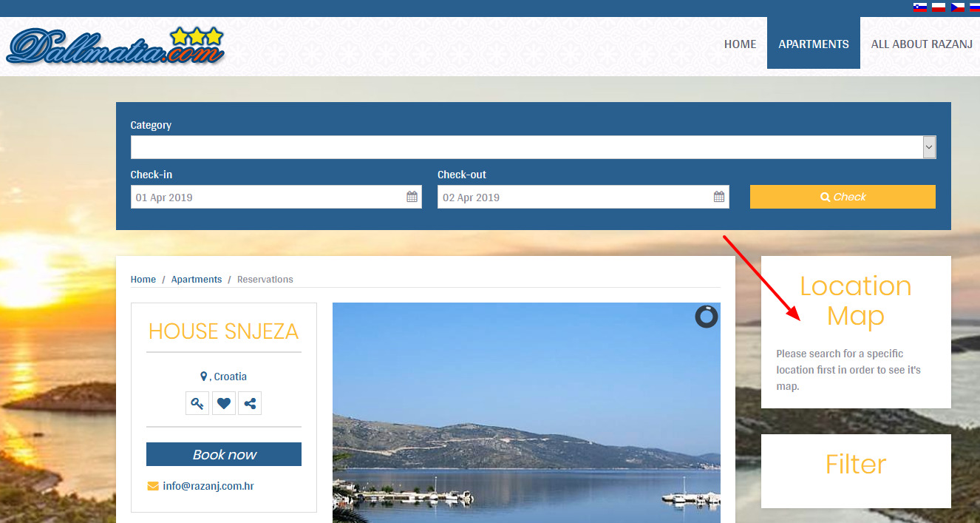Click the key icon under House Snjeza
Screen dimensions: 980x523
pos(197,404)
